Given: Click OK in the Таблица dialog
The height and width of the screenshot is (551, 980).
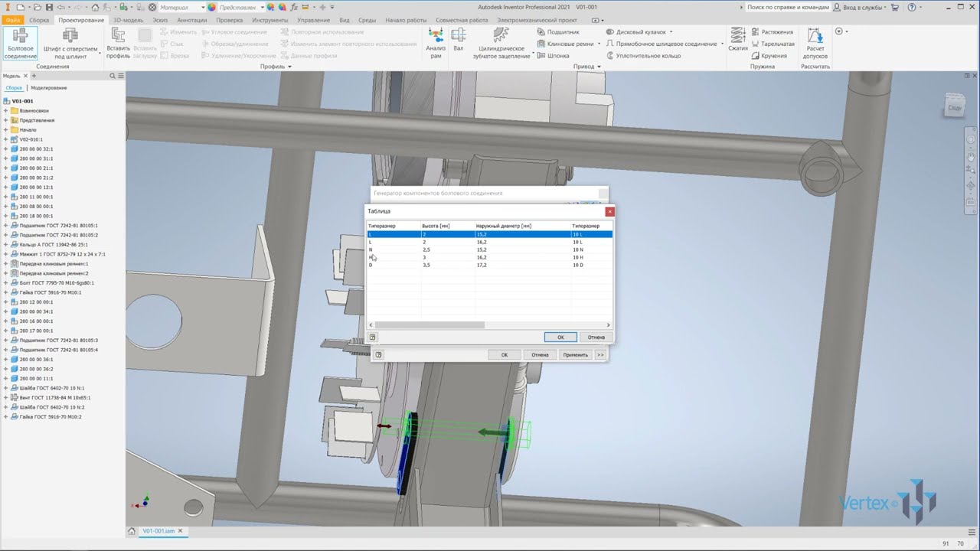Looking at the screenshot, I should [560, 337].
